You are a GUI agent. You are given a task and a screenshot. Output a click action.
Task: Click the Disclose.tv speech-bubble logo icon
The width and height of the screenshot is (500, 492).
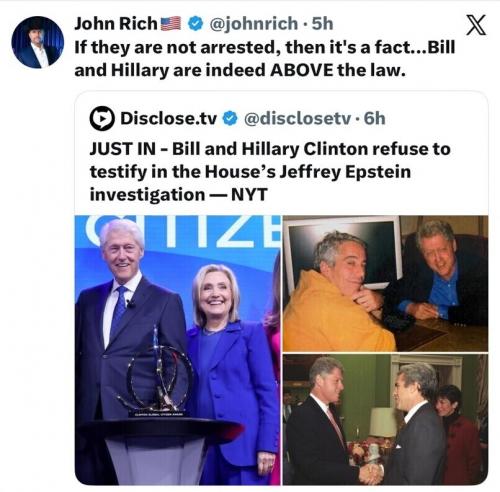(x=102, y=118)
